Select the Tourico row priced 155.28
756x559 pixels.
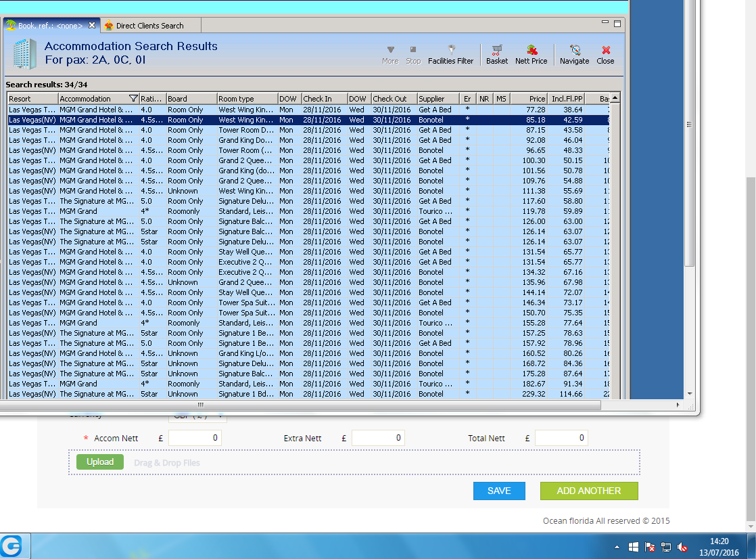pyautogui.click(x=308, y=322)
